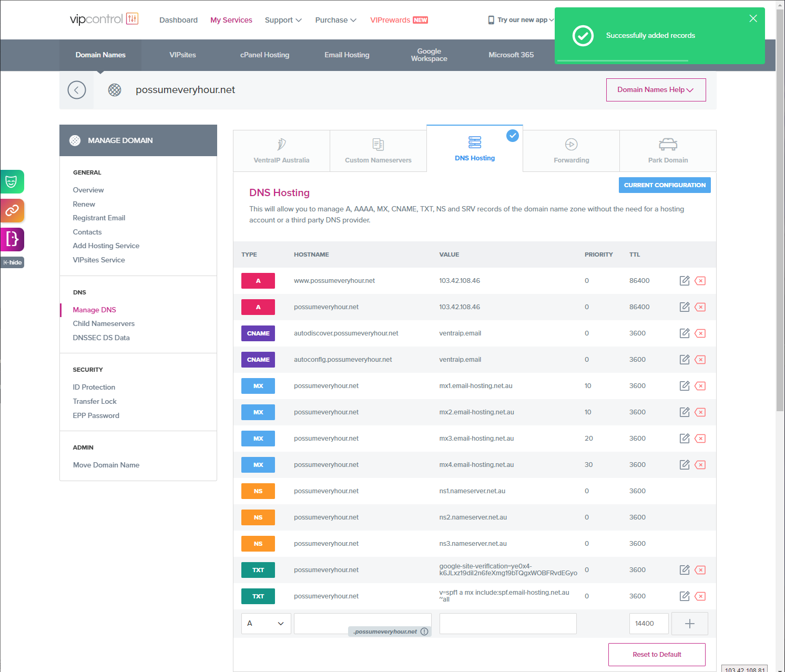785x672 pixels.
Task: Dismiss the Successfully added records notification
Action: [752, 18]
